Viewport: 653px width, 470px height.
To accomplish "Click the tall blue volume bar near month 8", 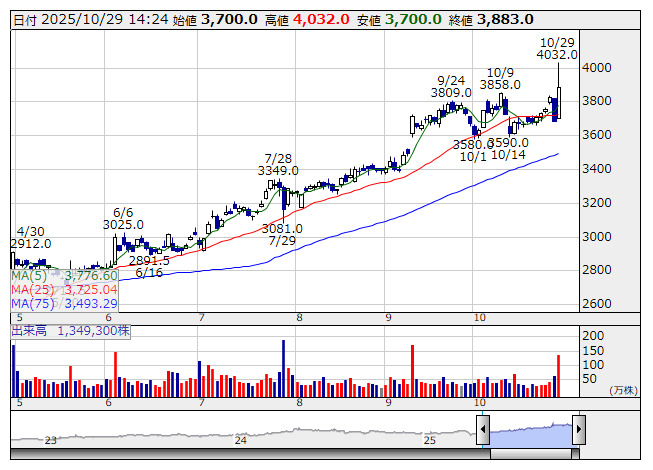I will click(x=284, y=368).
